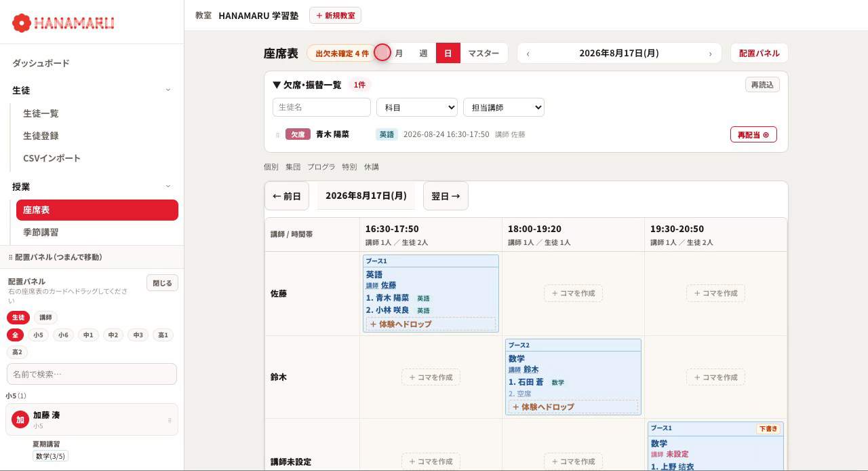Click the HANAMARU flower logo
This screenshot has width=868, height=471.
(x=22, y=23)
